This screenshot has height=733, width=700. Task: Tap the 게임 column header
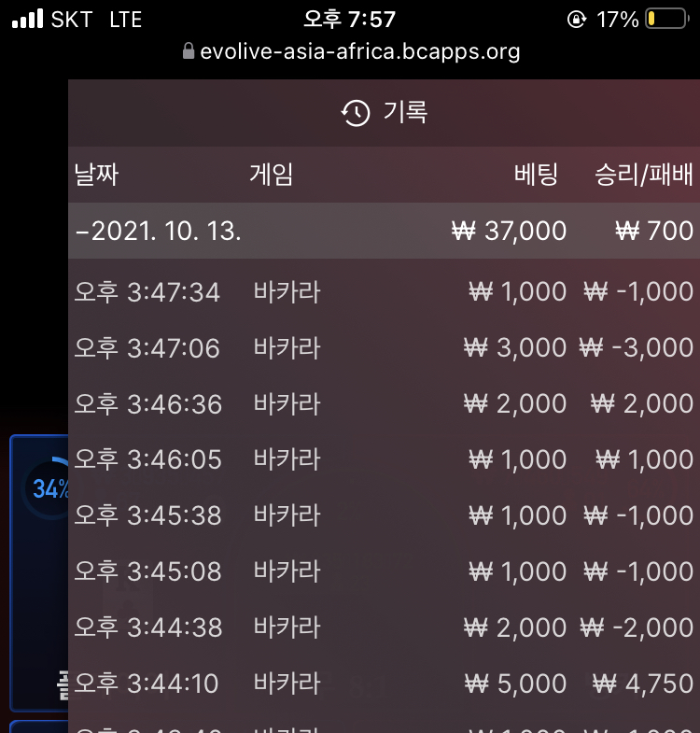[271, 175]
